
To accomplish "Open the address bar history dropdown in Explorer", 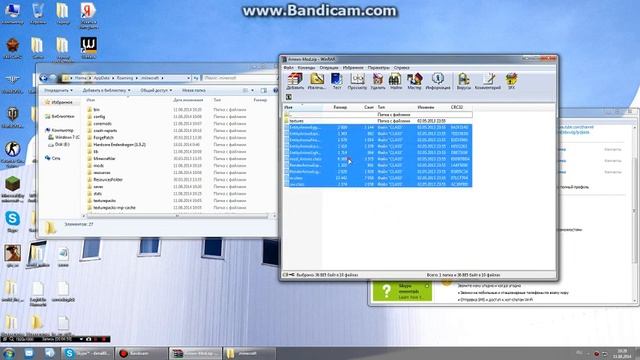I will [x=189, y=78].
